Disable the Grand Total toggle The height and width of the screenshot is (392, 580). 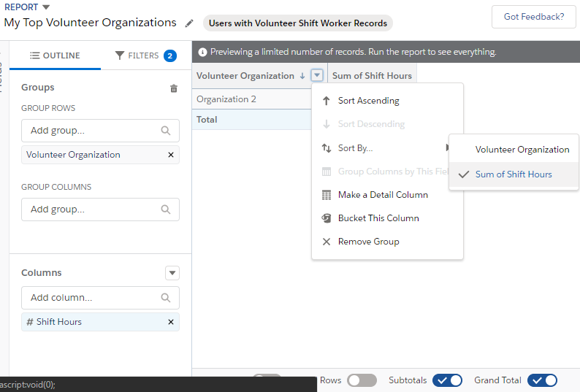click(542, 380)
